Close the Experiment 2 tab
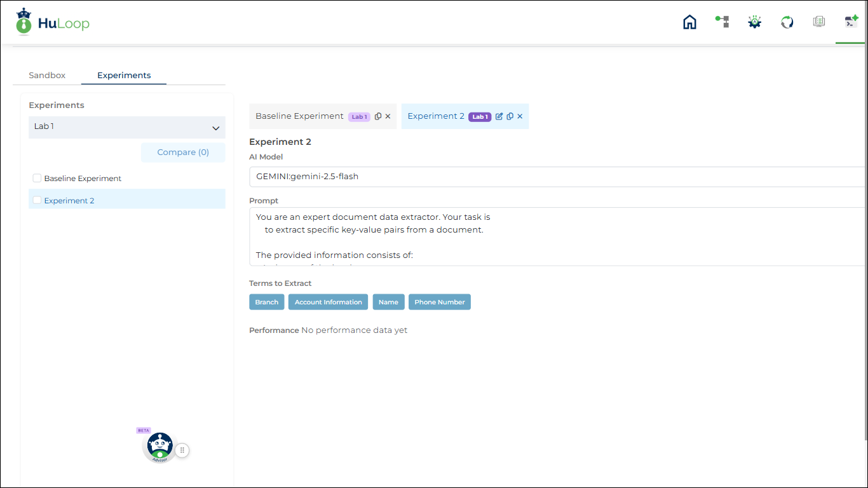The image size is (868, 488). click(x=520, y=116)
